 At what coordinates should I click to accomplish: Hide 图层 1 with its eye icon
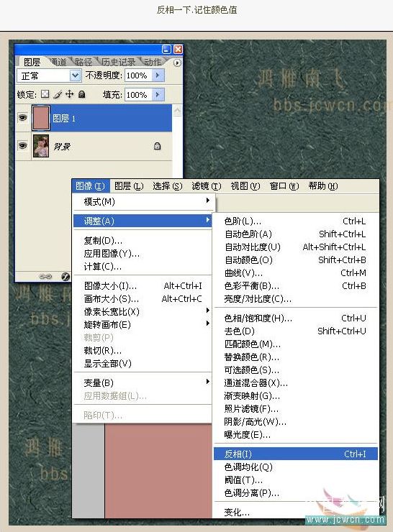23,118
